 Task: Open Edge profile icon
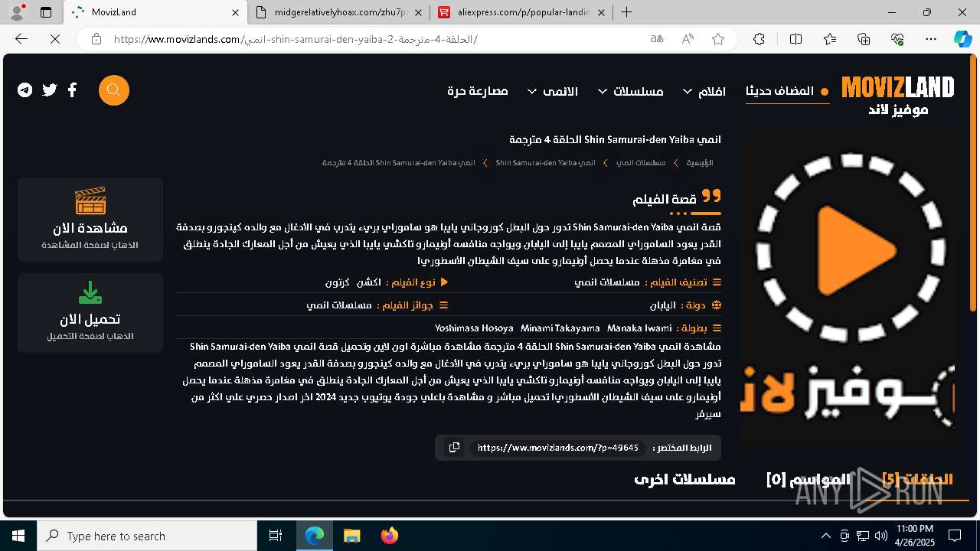tap(17, 11)
